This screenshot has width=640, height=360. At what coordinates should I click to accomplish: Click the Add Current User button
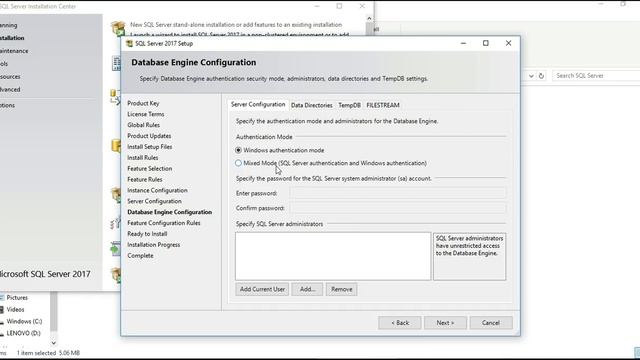262,289
